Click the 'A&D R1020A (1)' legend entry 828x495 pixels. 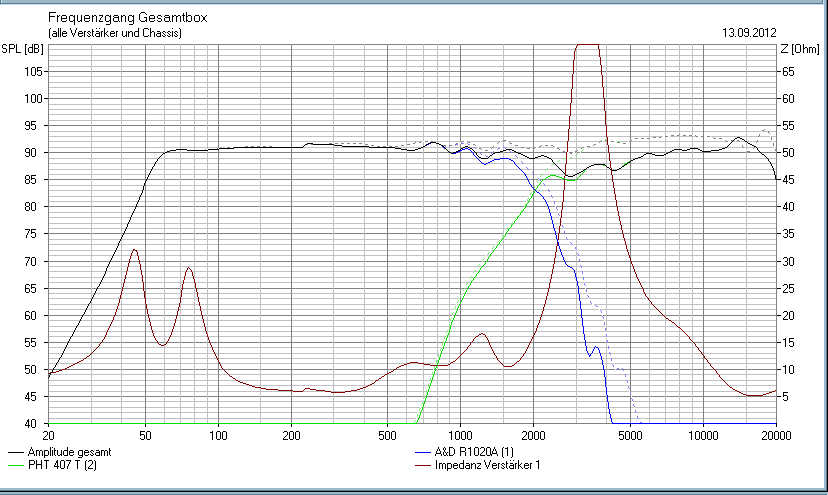(x=474, y=452)
